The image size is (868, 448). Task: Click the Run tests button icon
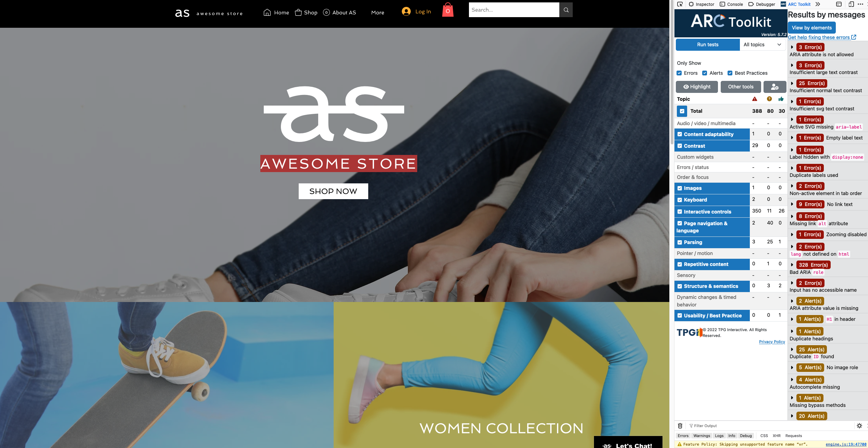click(x=708, y=45)
